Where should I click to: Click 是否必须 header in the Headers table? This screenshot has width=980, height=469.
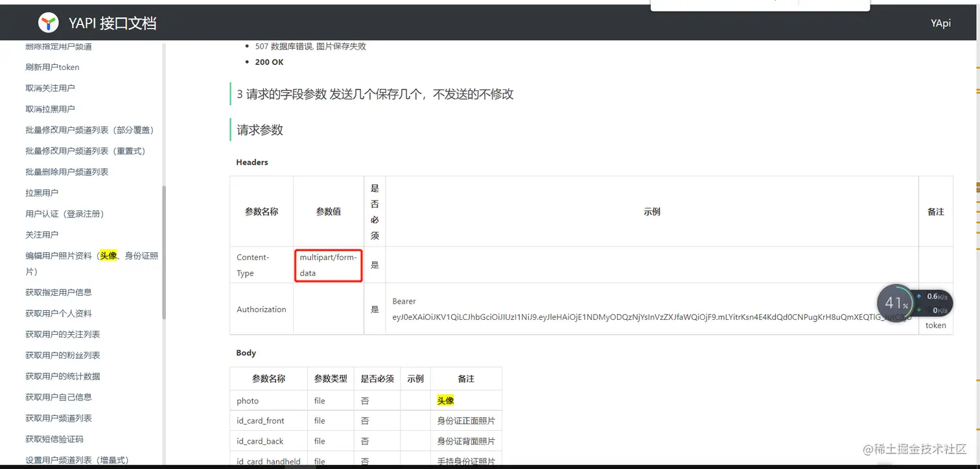click(375, 211)
